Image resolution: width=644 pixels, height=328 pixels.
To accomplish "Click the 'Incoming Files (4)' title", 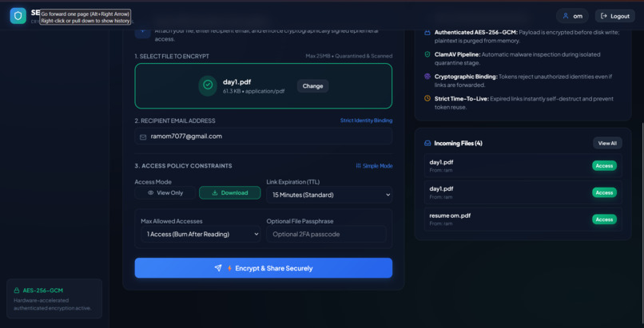I will pyautogui.click(x=458, y=144).
